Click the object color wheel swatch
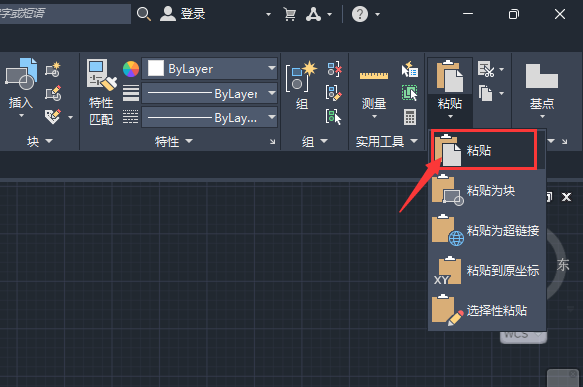The width and height of the screenshot is (583, 387). point(131,69)
